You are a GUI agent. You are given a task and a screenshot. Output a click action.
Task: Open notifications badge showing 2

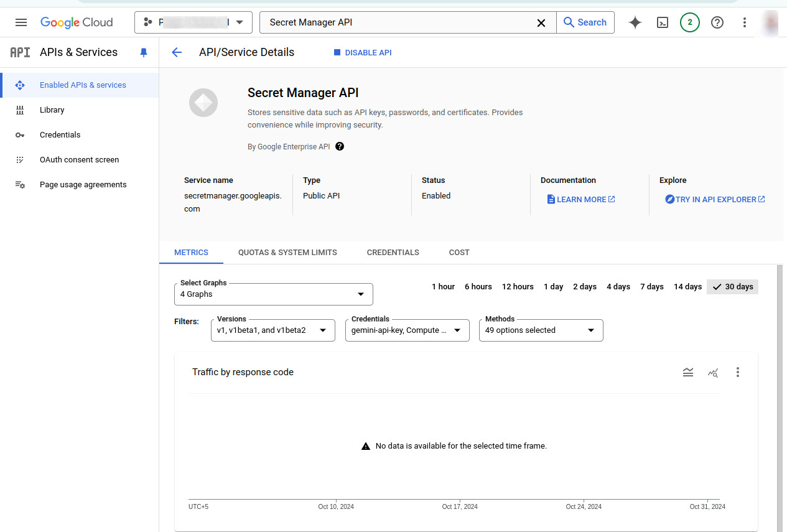(690, 22)
